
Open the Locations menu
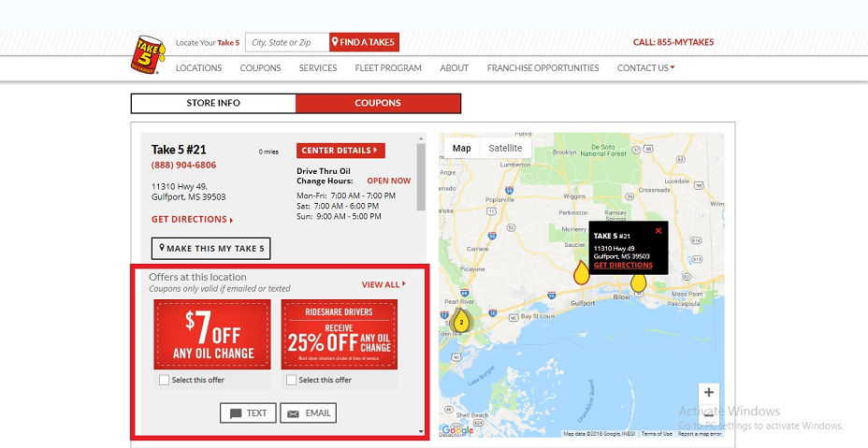tap(198, 67)
